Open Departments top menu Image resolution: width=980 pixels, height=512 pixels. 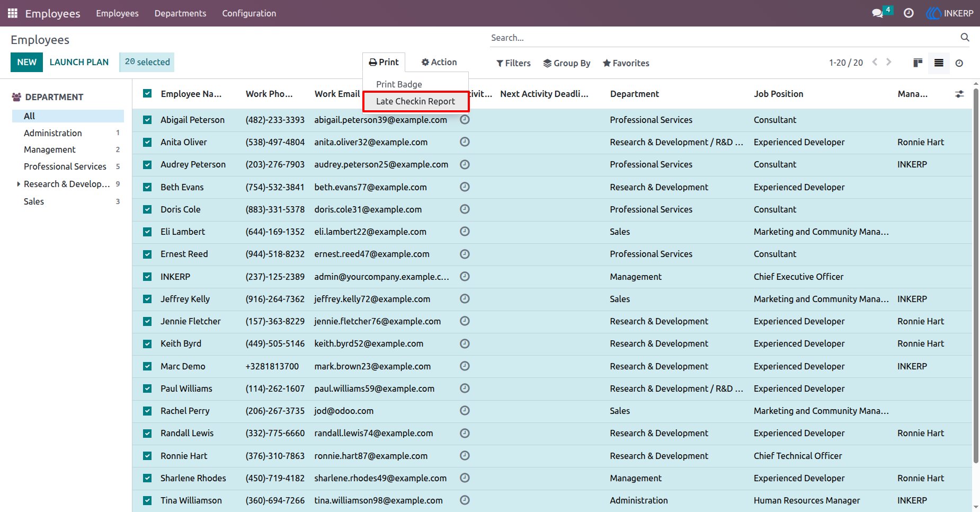click(x=180, y=13)
